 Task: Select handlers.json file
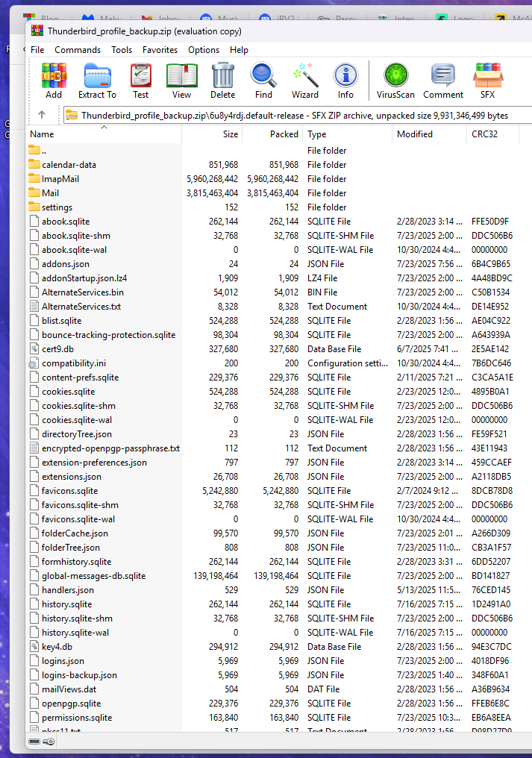pos(61,590)
